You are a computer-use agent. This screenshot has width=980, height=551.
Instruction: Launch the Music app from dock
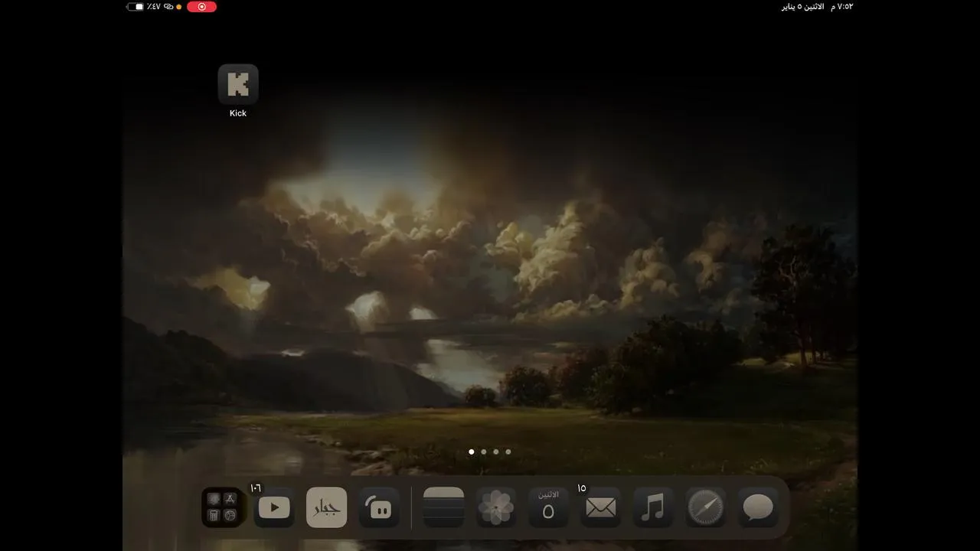click(x=653, y=507)
